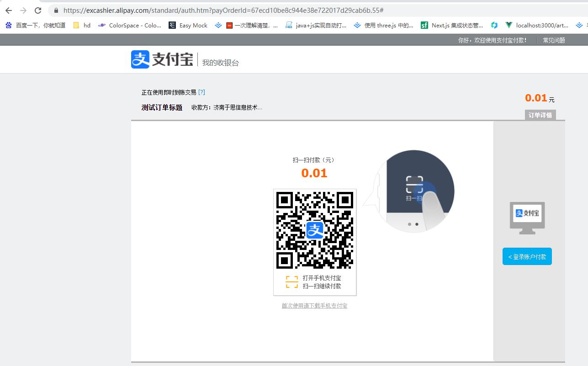This screenshot has width=588, height=366.
Task: Click the Alipay logo in QR code center
Action: (315, 230)
